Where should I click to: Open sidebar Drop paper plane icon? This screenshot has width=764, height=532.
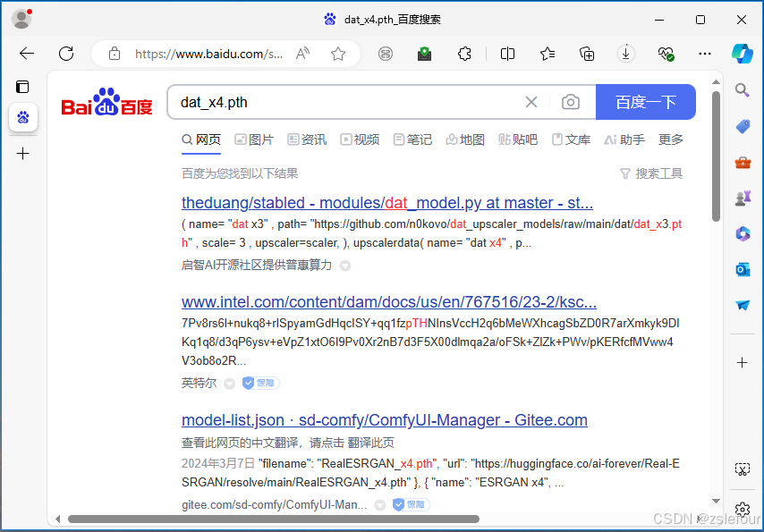(x=743, y=305)
